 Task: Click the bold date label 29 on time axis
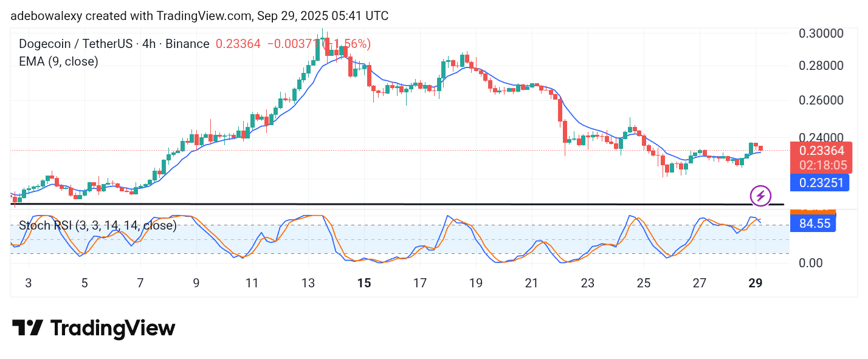(x=756, y=283)
